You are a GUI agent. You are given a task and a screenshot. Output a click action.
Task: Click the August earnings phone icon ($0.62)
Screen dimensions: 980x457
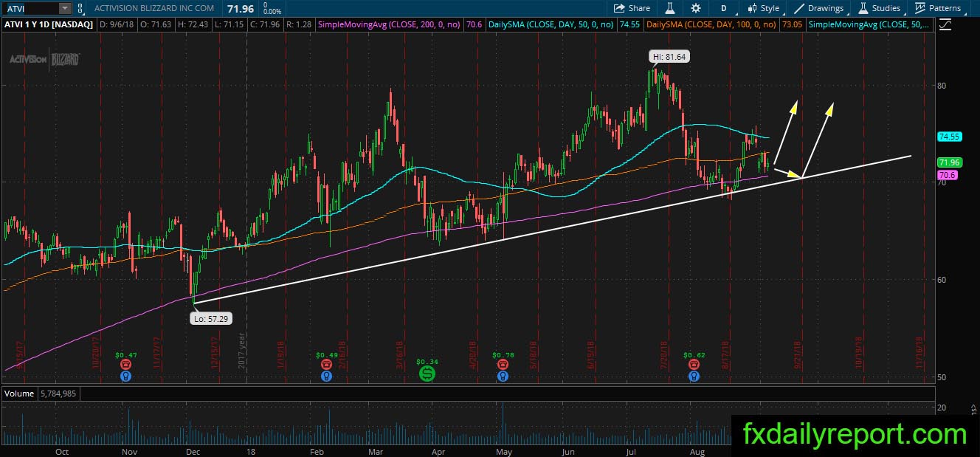point(694,365)
